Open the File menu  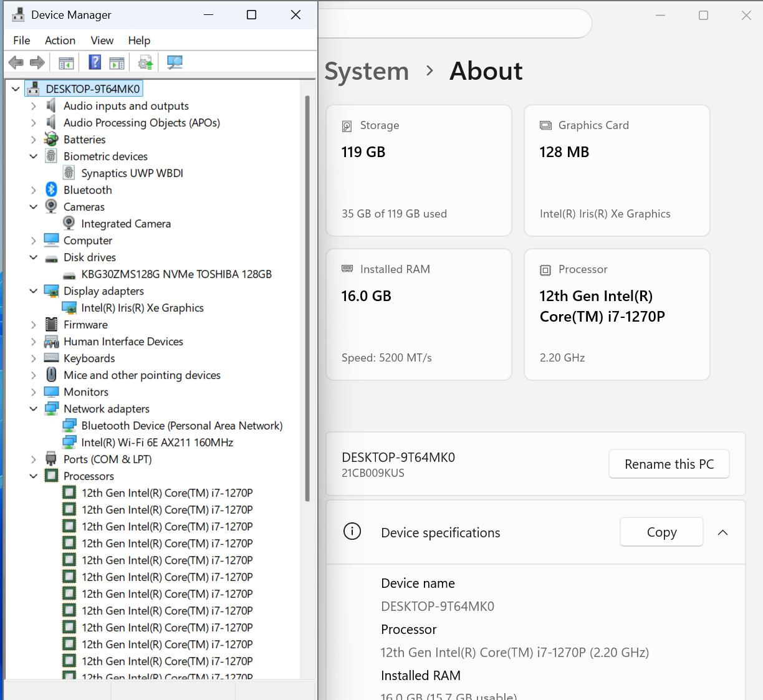tap(22, 41)
